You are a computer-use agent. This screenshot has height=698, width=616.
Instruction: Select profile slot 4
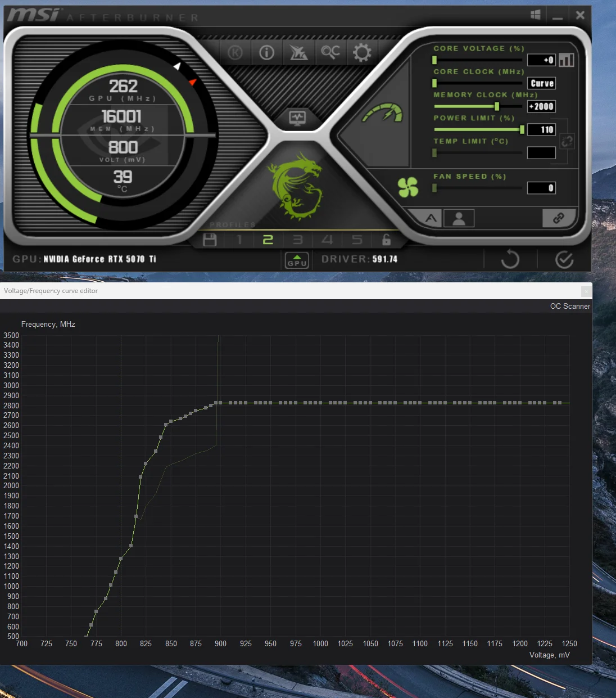(327, 240)
